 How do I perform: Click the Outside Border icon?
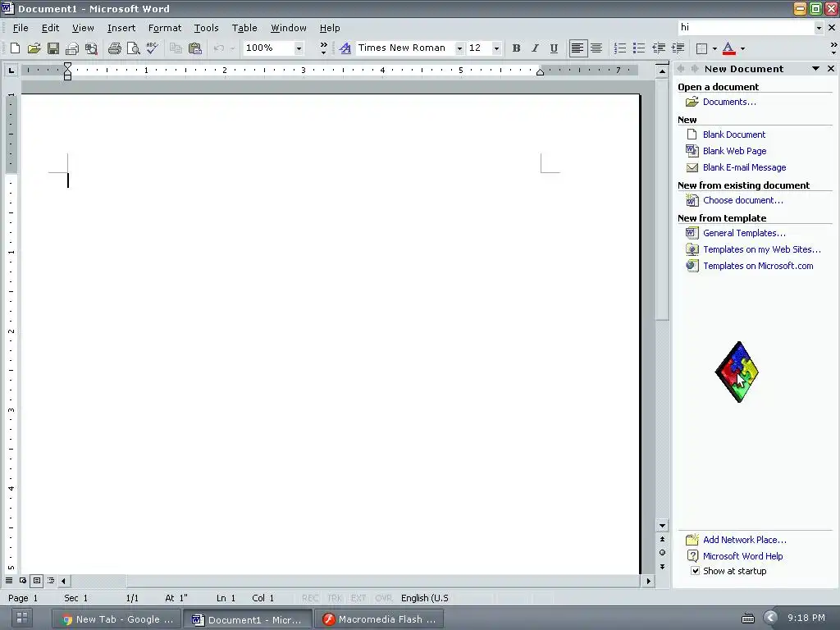tap(702, 48)
